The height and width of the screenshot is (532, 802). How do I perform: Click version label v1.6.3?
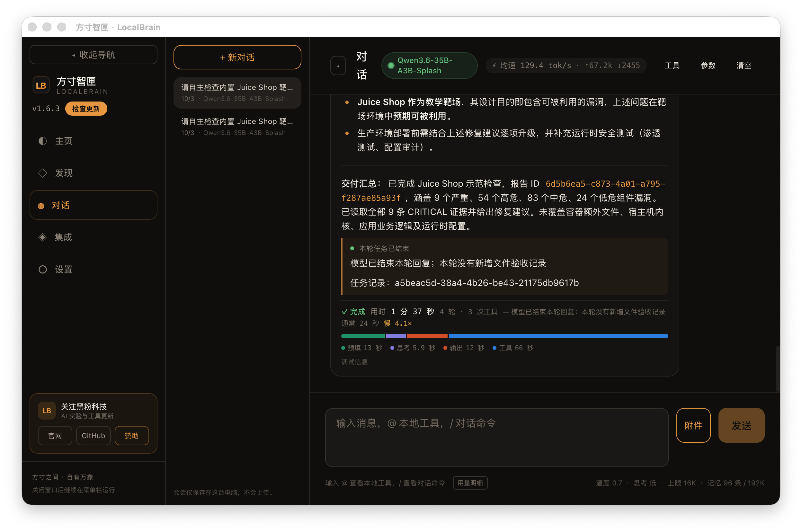[x=46, y=109]
